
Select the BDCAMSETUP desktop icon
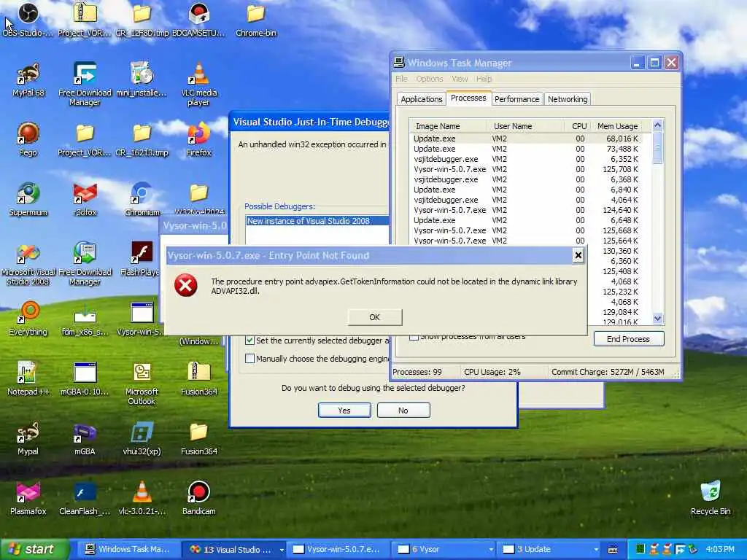coord(198,20)
